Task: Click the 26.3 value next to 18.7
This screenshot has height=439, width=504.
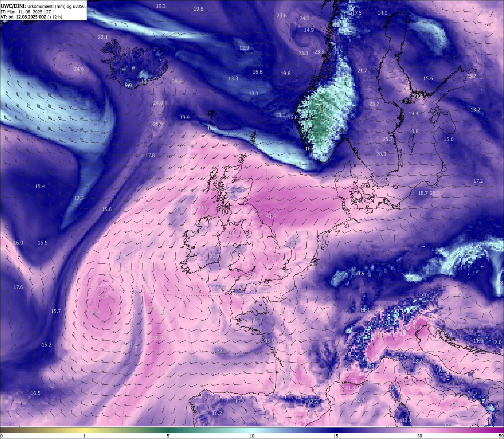Action: click(x=435, y=193)
